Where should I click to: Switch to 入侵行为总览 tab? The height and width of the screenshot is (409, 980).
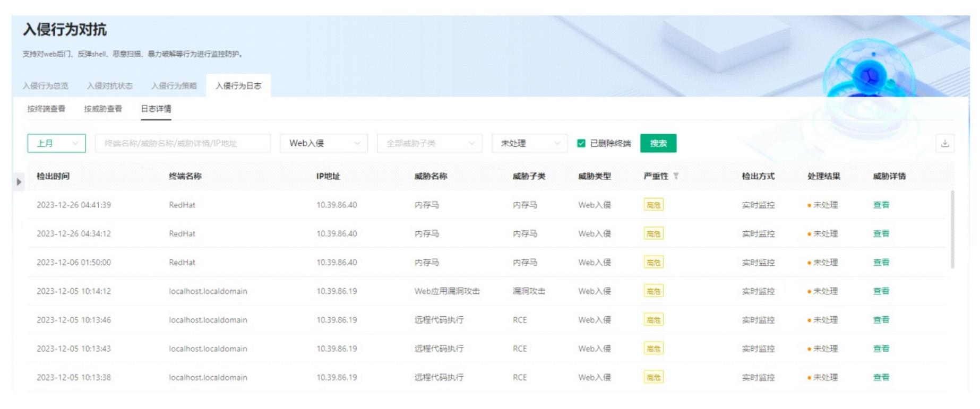click(45, 86)
